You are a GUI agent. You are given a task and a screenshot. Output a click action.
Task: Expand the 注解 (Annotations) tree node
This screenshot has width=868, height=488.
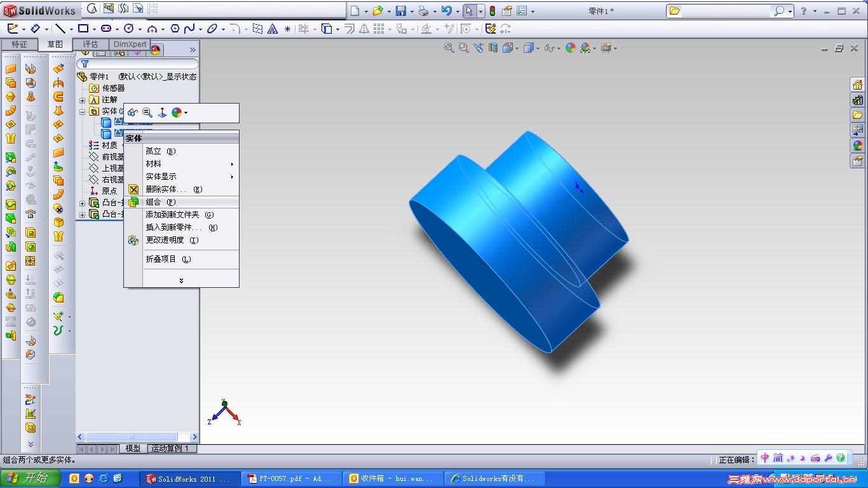coord(83,100)
